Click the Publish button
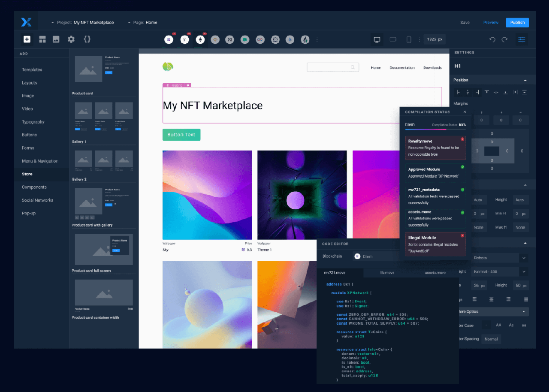This screenshot has height=392, width=549. [517, 23]
